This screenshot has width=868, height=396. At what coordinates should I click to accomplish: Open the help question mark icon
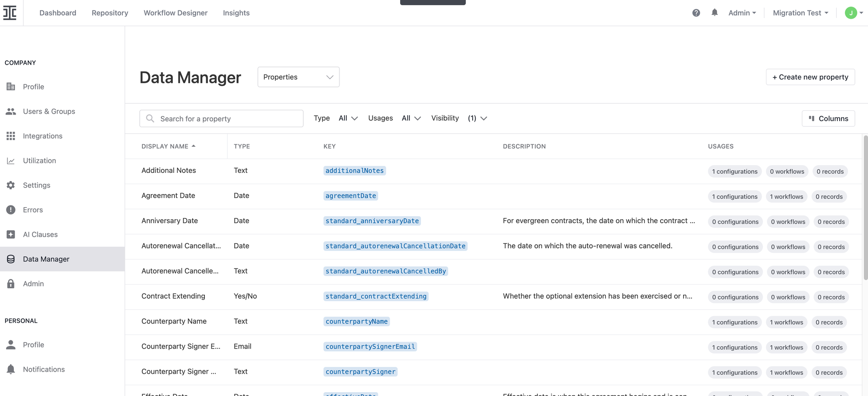pyautogui.click(x=696, y=13)
